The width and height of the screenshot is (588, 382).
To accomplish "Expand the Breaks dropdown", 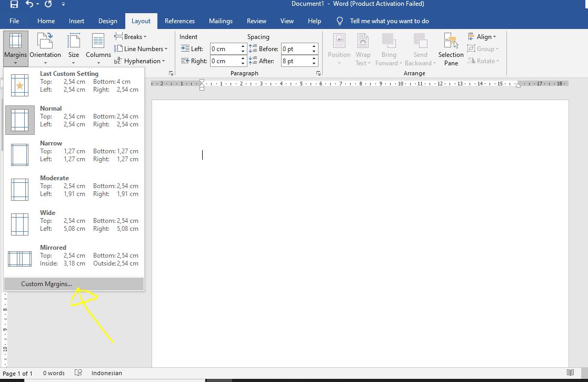I will [131, 37].
